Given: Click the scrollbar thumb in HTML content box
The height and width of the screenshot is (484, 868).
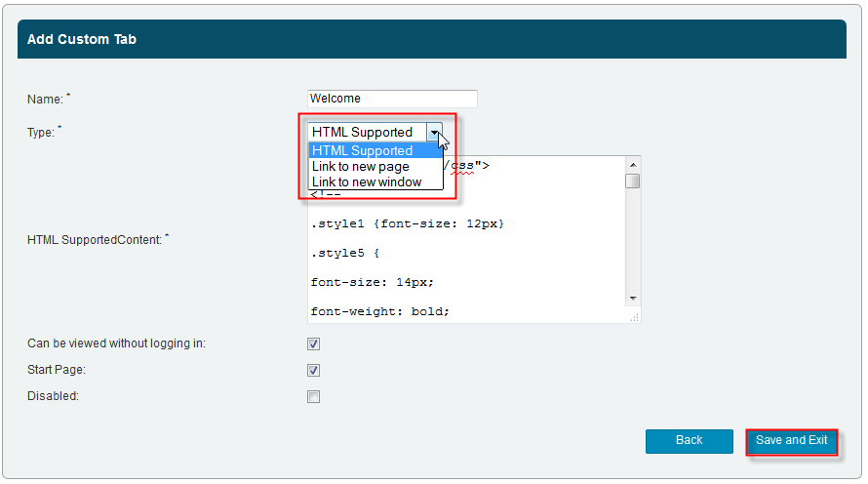Looking at the screenshot, I should (633, 181).
